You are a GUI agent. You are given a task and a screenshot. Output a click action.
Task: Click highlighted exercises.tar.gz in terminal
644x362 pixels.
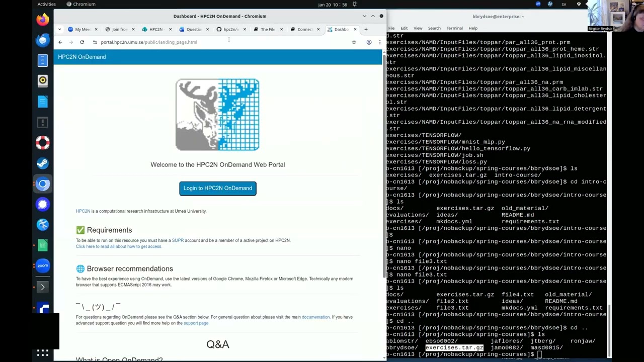tap(454, 347)
